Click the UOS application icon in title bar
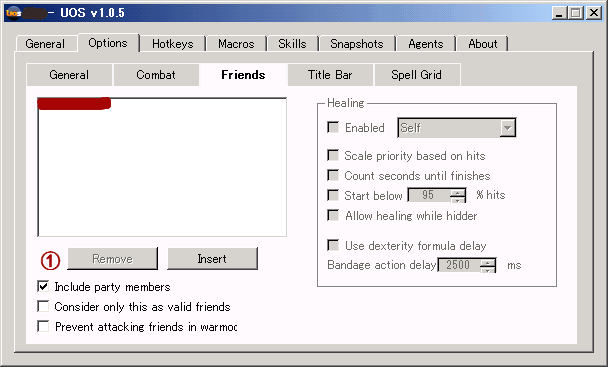The height and width of the screenshot is (367, 608). (x=13, y=13)
